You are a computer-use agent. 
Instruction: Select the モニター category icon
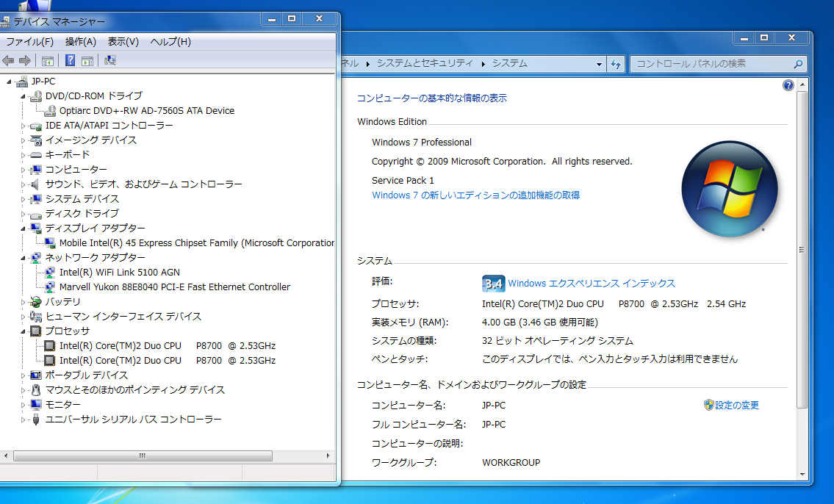coord(35,405)
